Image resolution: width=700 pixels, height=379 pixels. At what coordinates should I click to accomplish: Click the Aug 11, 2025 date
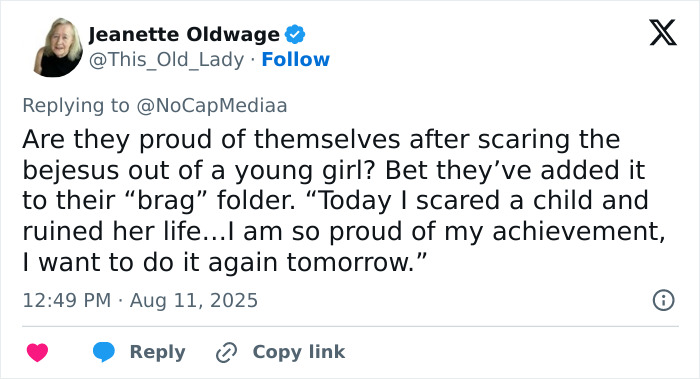pyautogui.click(x=194, y=300)
